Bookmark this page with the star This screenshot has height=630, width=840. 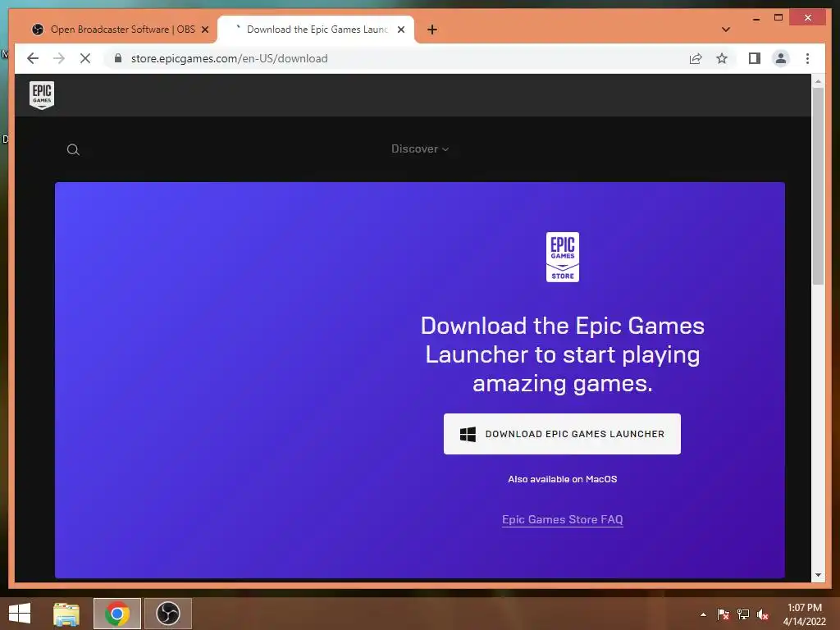click(722, 58)
